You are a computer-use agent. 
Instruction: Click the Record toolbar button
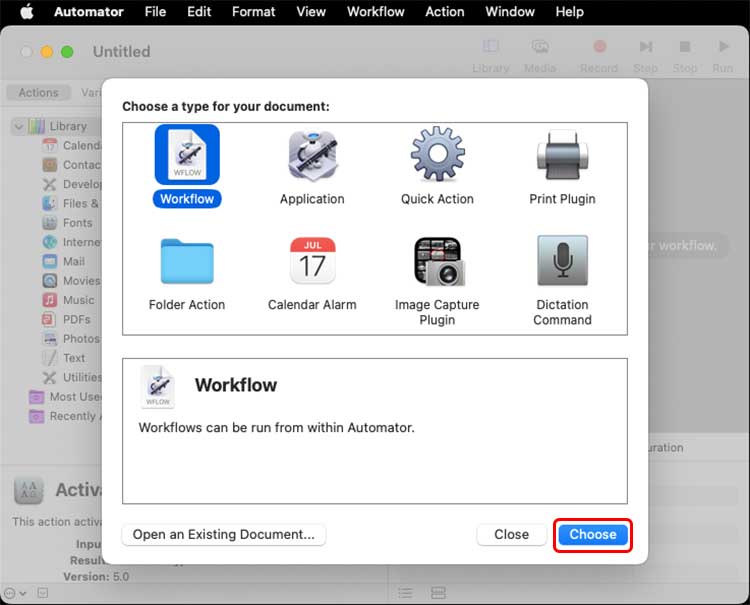click(x=599, y=55)
